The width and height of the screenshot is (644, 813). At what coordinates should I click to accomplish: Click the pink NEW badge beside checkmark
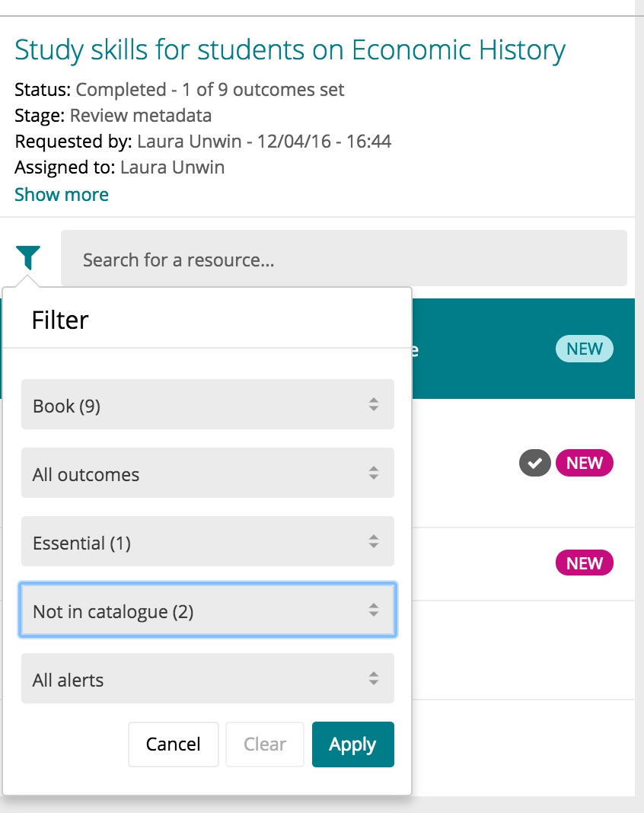click(585, 463)
